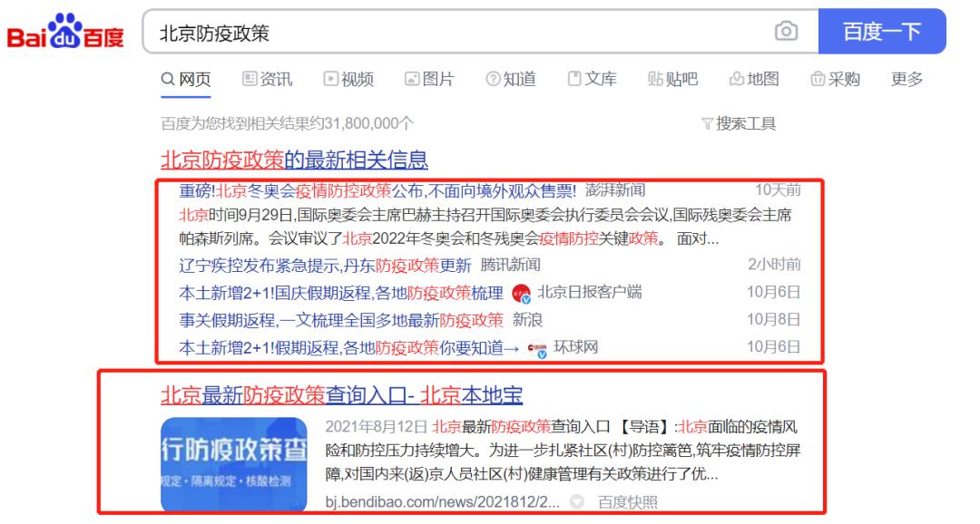Switch to the 资讯 tab
This screenshot has height=524, width=980.
pyautogui.click(x=267, y=79)
